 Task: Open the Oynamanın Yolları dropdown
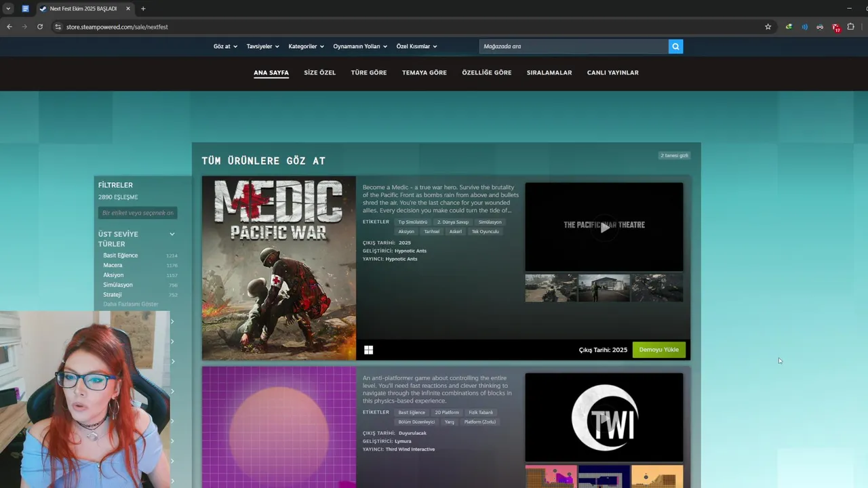pos(360,46)
